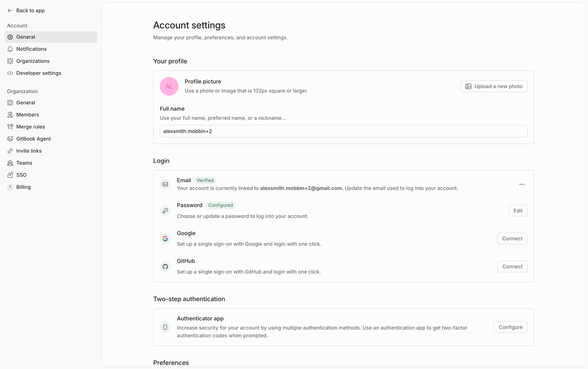Configure the Authenticator app
This screenshot has width=588, height=369.
(511, 327)
